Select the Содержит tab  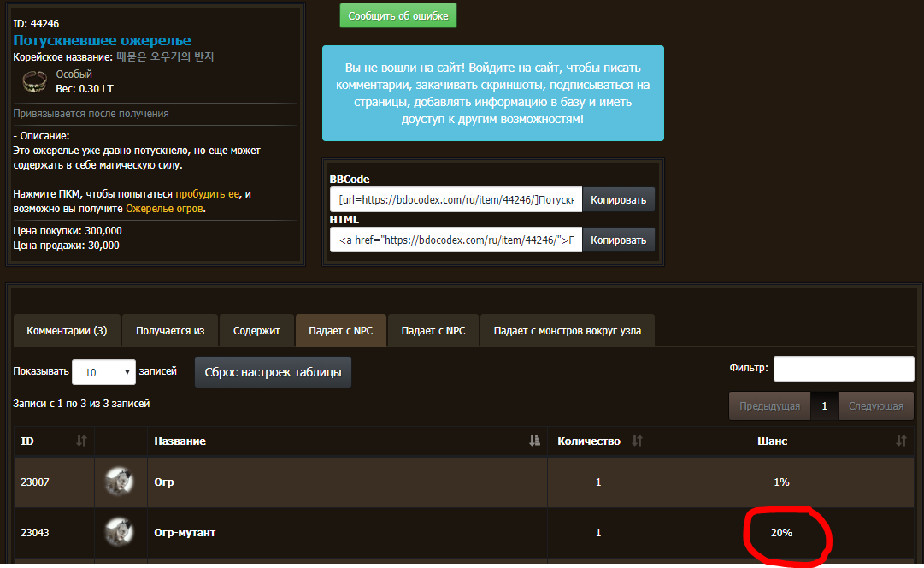pos(256,331)
